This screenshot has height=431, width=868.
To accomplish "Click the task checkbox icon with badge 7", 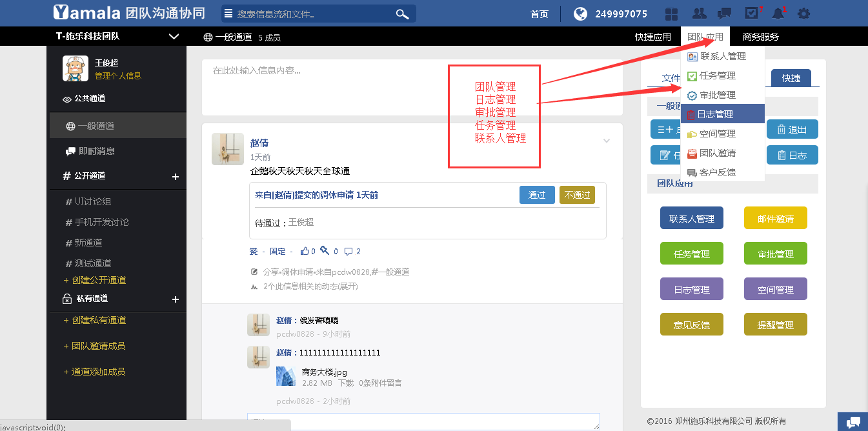I will point(752,14).
